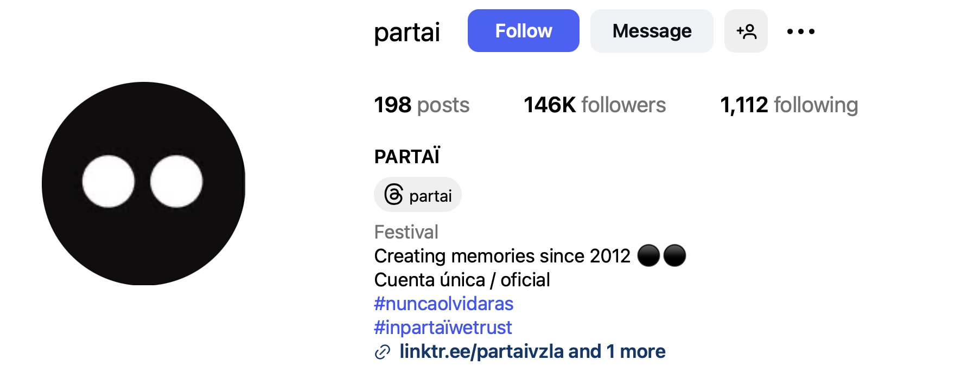The width and height of the screenshot is (980, 385).
Task: Click the Threads logo icon
Action: tap(393, 195)
